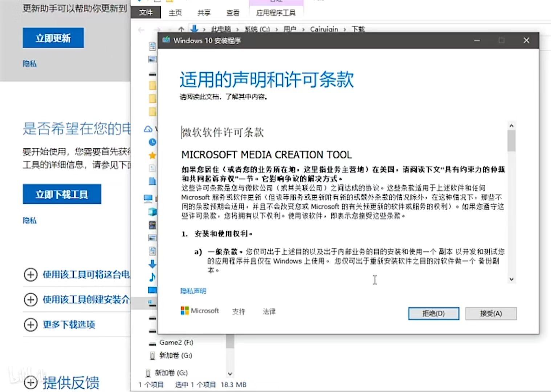Click 立即更新 button on the web page

click(x=53, y=38)
